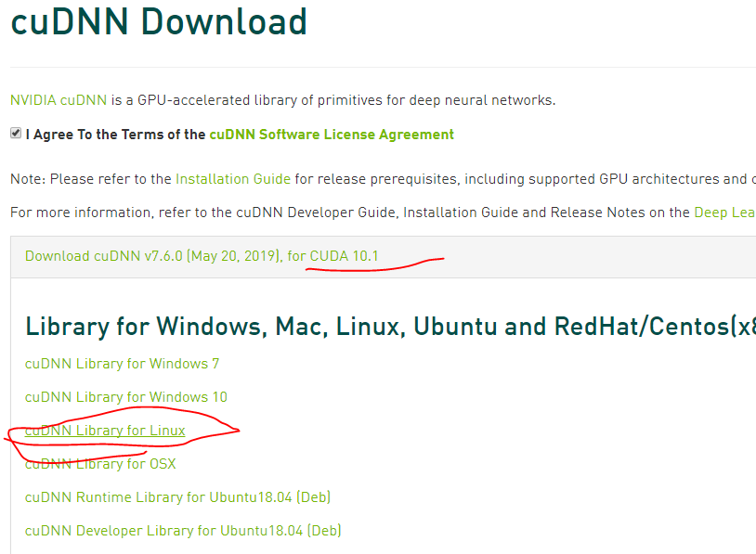Click the cuDNN Download page heading

click(x=159, y=21)
